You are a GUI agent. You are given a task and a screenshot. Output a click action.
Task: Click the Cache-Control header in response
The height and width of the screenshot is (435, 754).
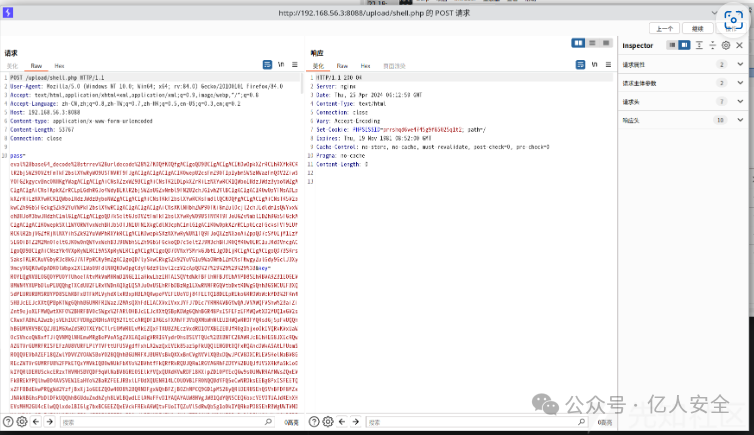432,147
